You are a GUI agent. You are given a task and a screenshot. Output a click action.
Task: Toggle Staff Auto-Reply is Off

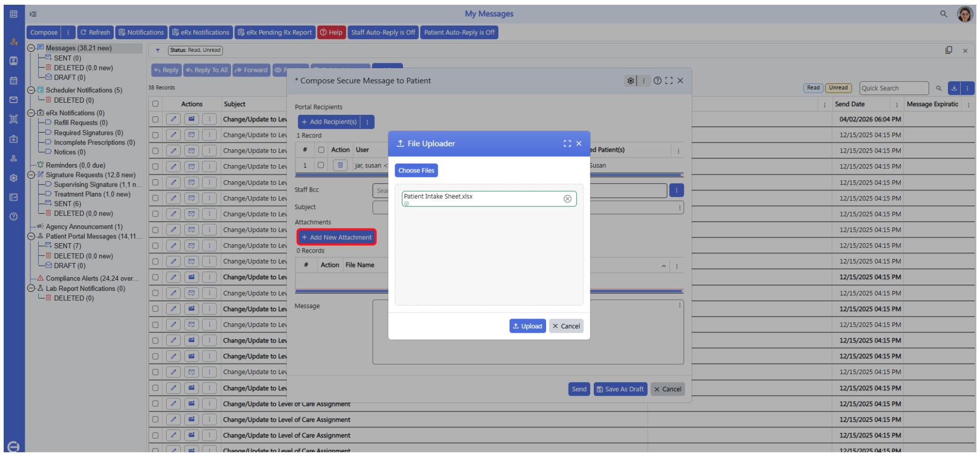(383, 32)
